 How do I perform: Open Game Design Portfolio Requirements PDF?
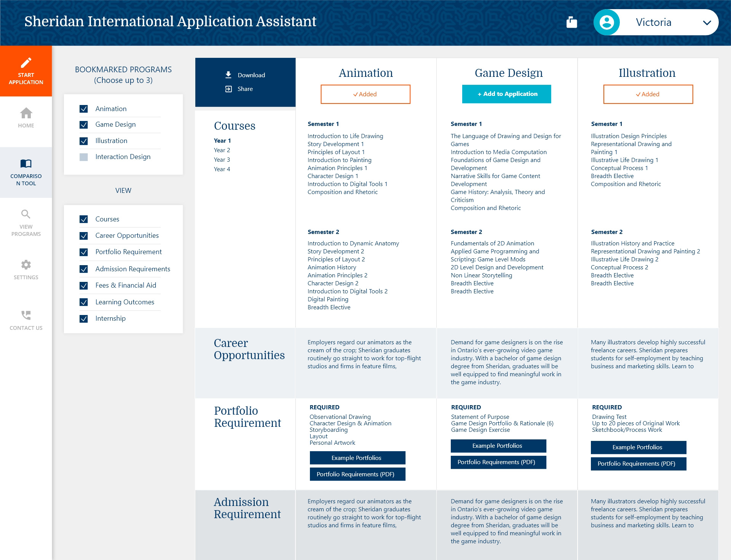(498, 462)
